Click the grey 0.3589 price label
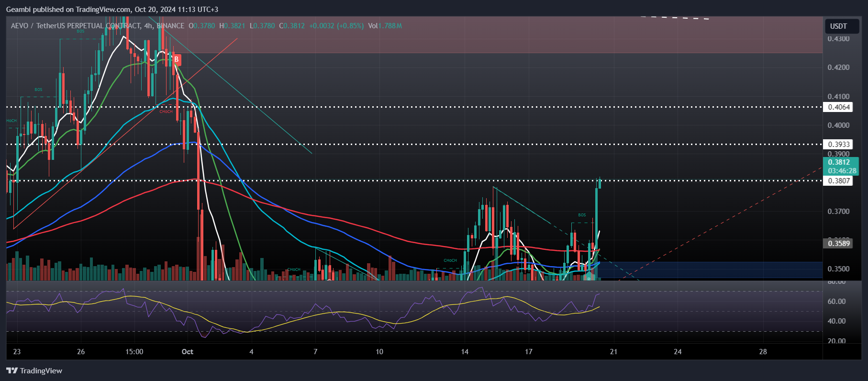 coord(839,243)
